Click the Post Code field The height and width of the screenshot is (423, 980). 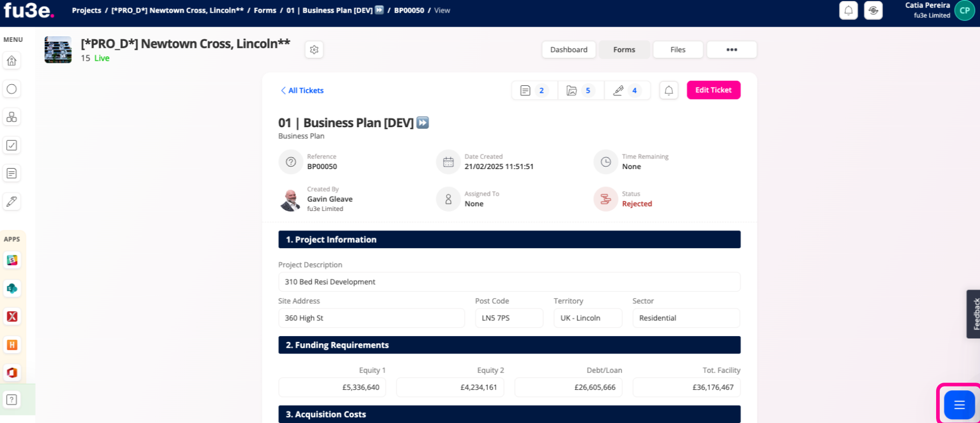(509, 318)
